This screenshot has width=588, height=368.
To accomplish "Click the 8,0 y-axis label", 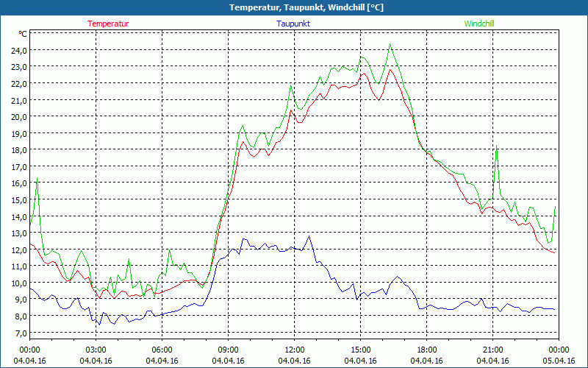I will [x=21, y=316].
